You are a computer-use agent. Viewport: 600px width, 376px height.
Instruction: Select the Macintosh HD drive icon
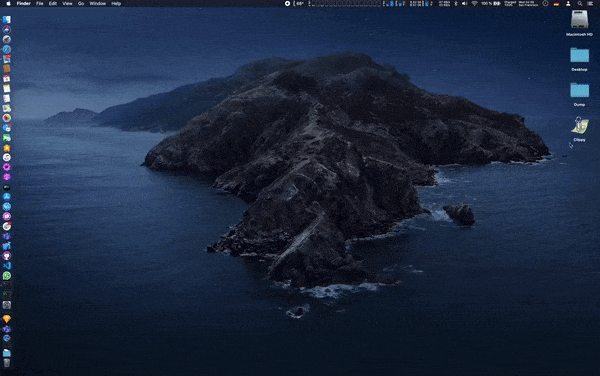pyautogui.click(x=579, y=23)
